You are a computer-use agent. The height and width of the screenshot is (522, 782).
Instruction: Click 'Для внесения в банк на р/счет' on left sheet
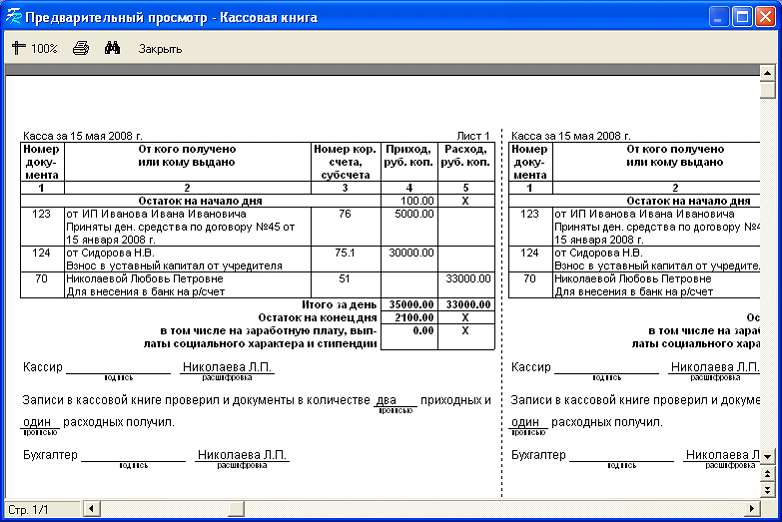coord(146,292)
